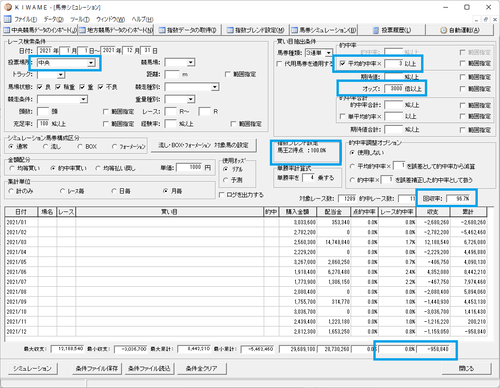Select the 予測 odds radio option
This screenshot has height=388, width=500.
coord(226,180)
